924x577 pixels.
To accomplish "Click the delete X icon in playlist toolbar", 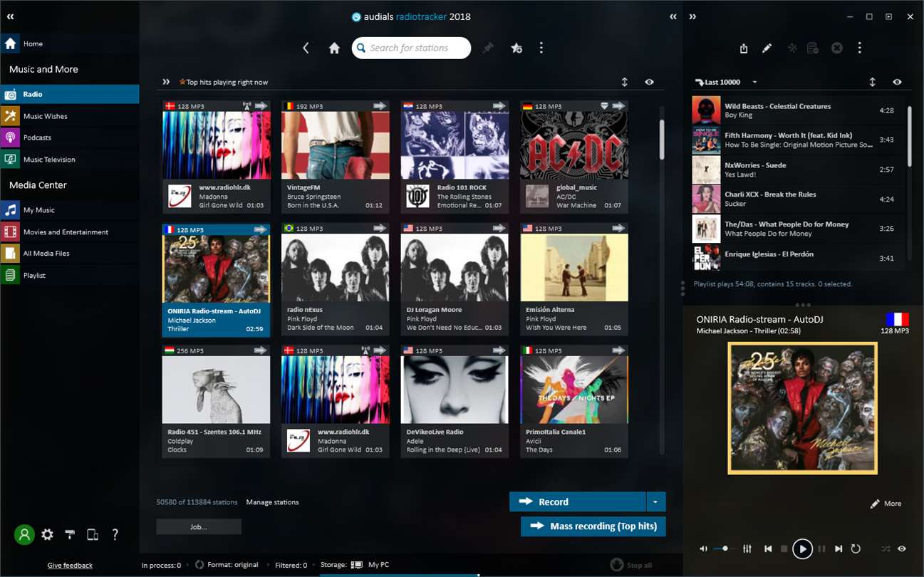I will (837, 48).
